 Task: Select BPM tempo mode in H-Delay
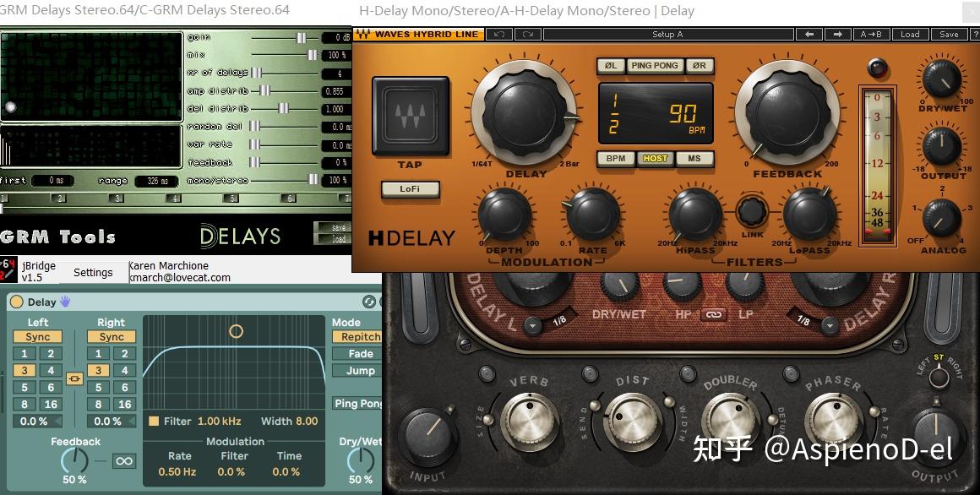616,158
